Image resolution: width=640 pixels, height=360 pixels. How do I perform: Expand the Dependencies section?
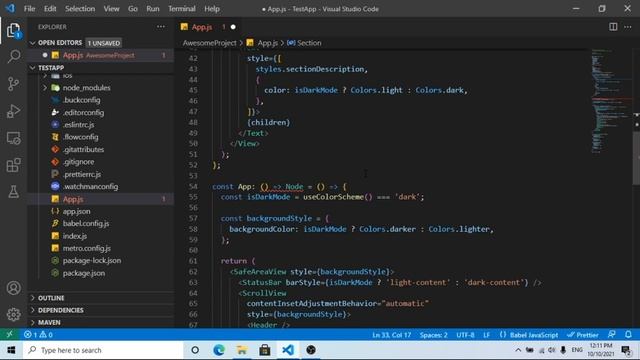point(60,310)
